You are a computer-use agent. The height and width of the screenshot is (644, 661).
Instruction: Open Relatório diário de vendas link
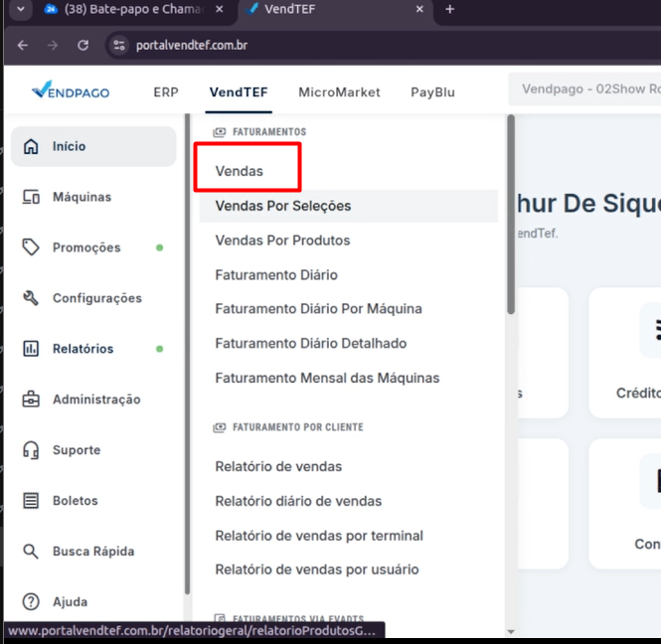click(x=298, y=501)
